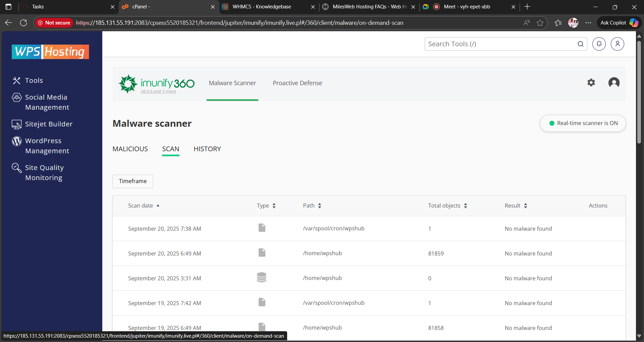Add page to favorites with star icon
This screenshot has width=644, height=342.
click(x=540, y=23)
